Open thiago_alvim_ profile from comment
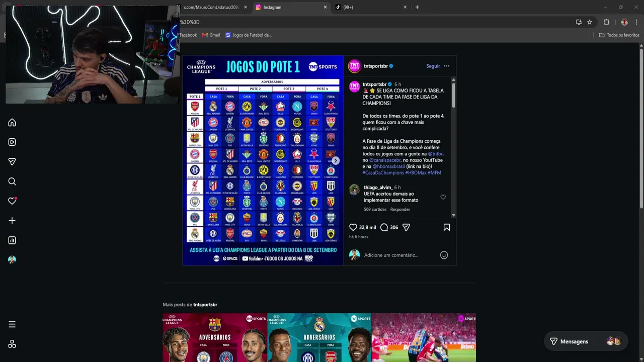644x362 pixels. point(377,188)
